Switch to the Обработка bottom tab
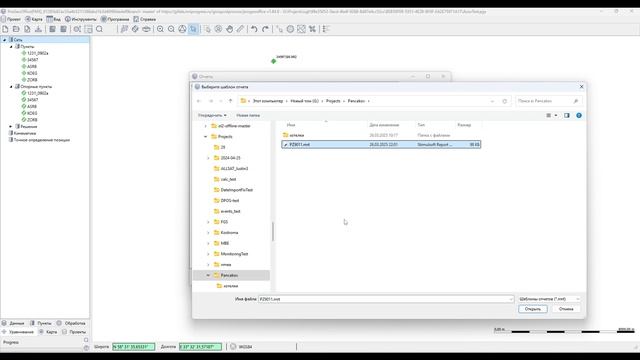The image size is (640, 360). (x=71, y=323)
